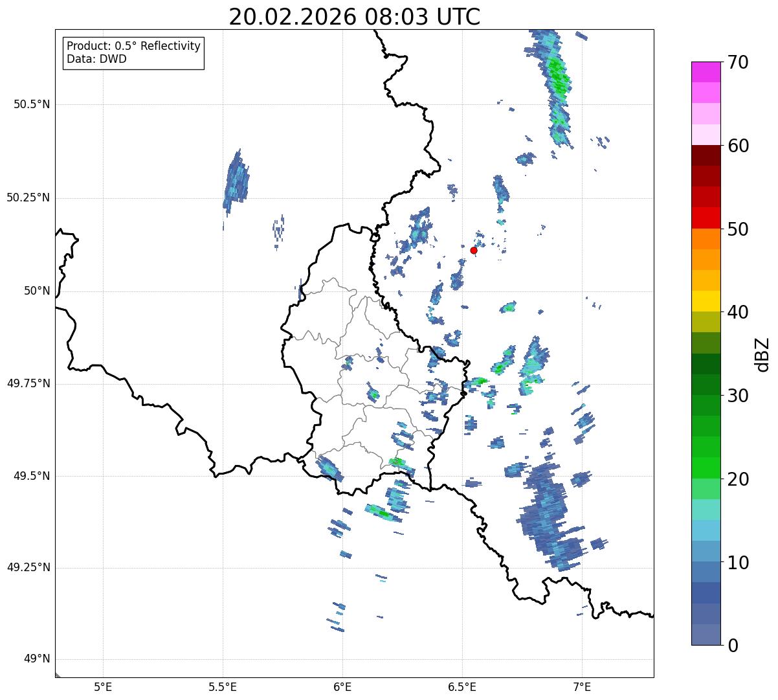Click the 5°E longitude label
The height and width of the screenshot is (700, 778).
pos(103,687)
